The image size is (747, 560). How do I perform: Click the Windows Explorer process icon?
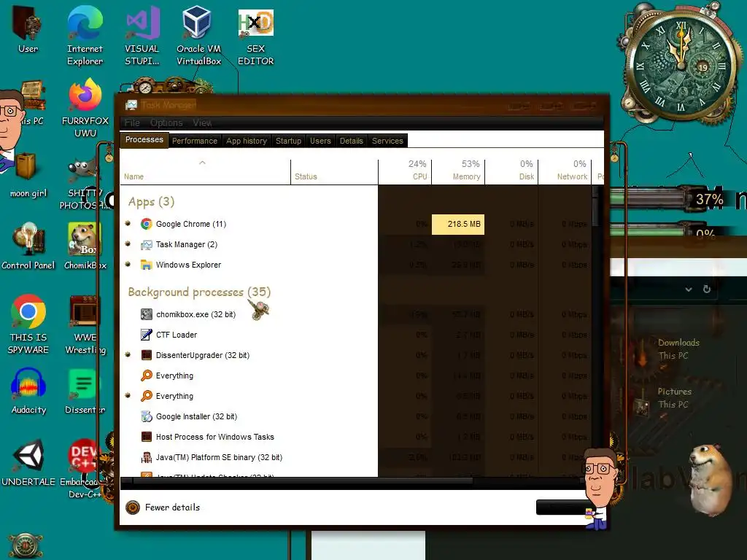tap(146, 265)
